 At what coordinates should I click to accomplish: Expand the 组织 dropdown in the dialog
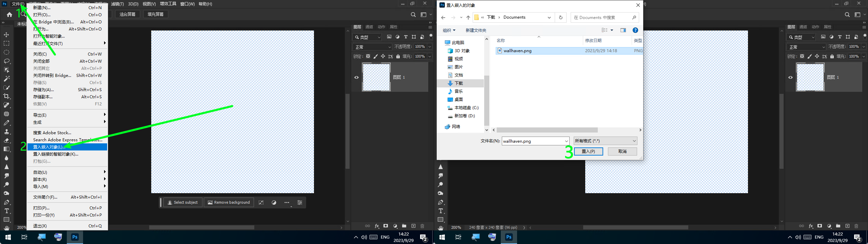tap(449, 30)
